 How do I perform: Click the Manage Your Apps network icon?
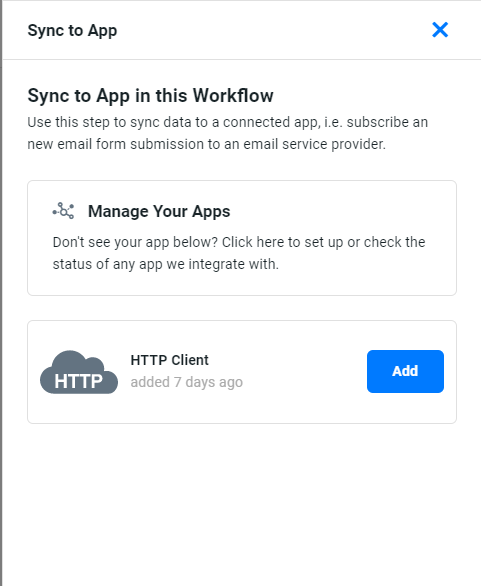63,211
